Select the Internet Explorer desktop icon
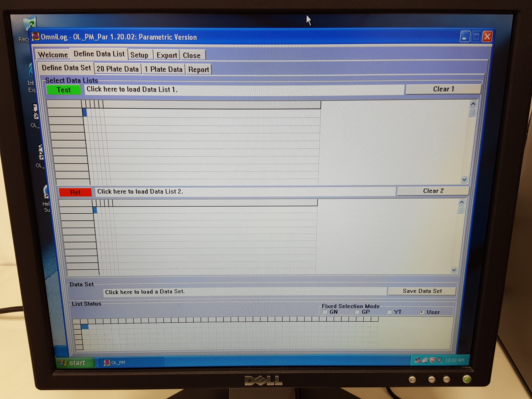Image resolution: width=532 pixels, height=399 pixels. coord(31,71)
